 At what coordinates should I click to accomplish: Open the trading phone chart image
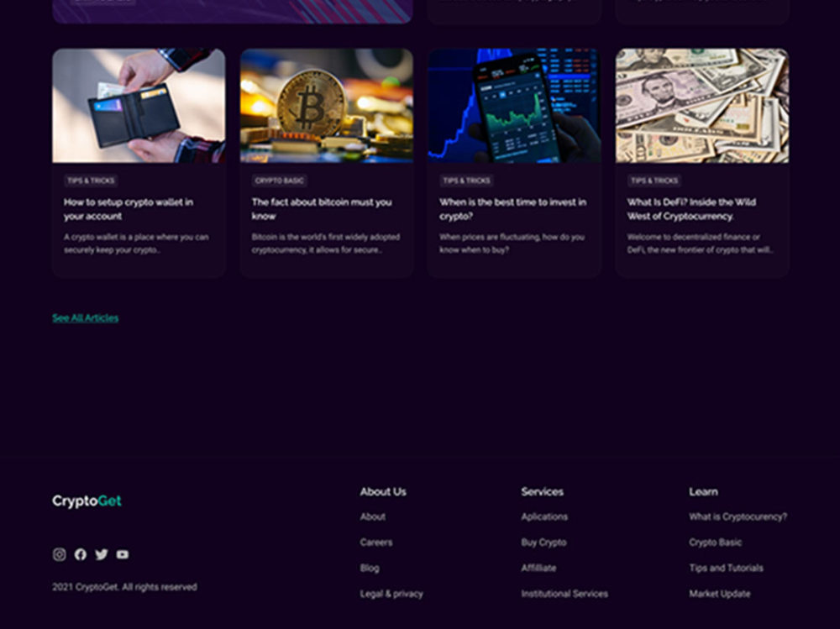click(514, 106)
